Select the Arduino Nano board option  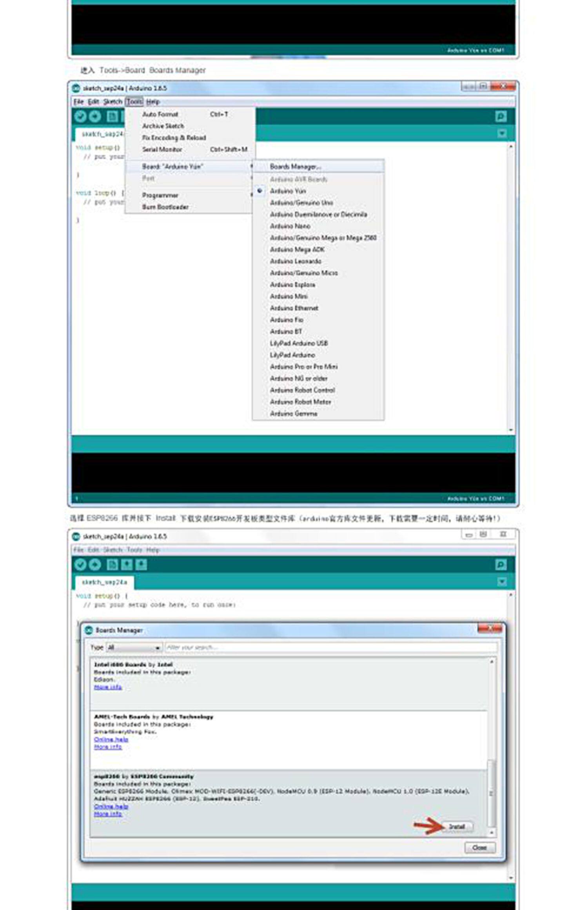pyautogui.click(x=290, y=226)
